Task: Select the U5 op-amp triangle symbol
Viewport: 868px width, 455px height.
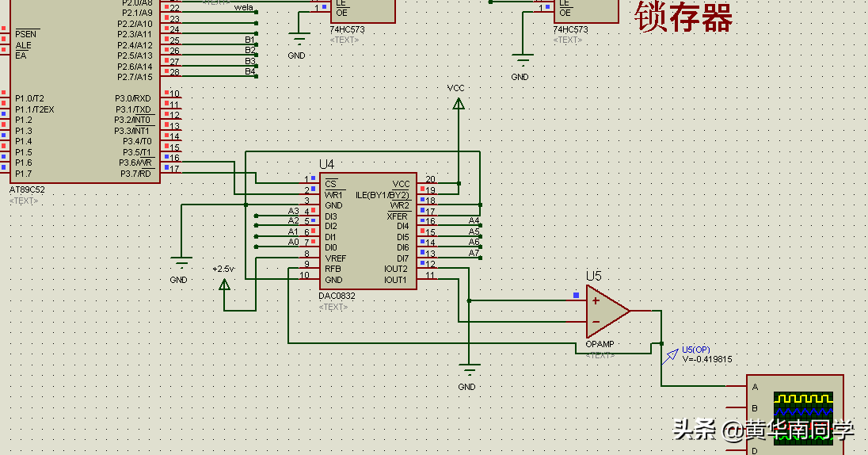Action: pos(607,311)
